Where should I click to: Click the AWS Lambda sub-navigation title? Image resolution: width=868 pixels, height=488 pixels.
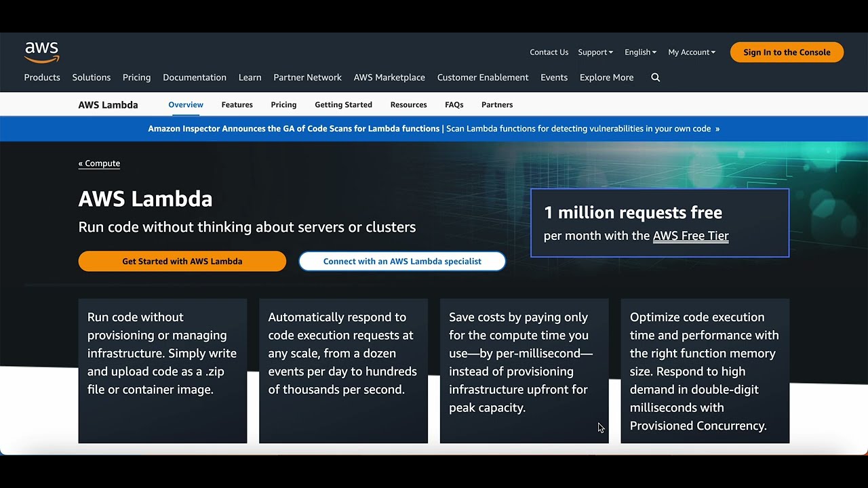click(x=108, y=105)
